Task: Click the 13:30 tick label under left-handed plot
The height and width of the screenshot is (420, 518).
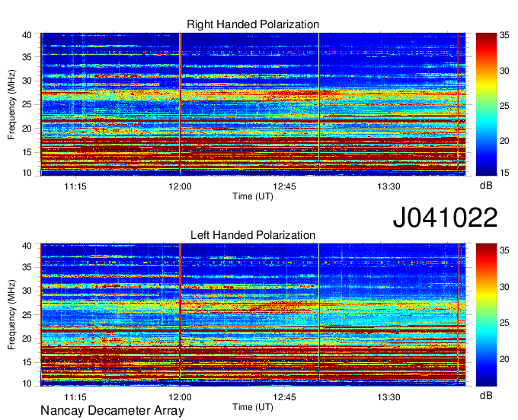Action: [x=388, y=397]
